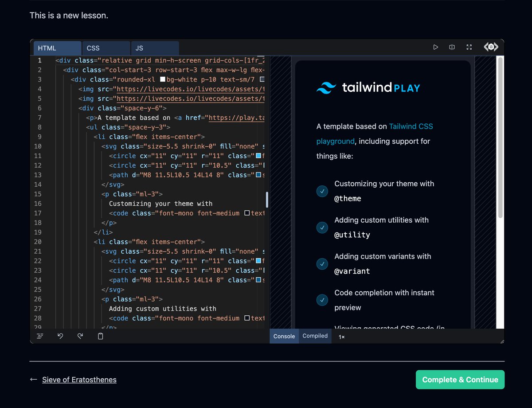Copy code via the clipboard icon
The image size is (532, 408).
(x=100, y=336)
